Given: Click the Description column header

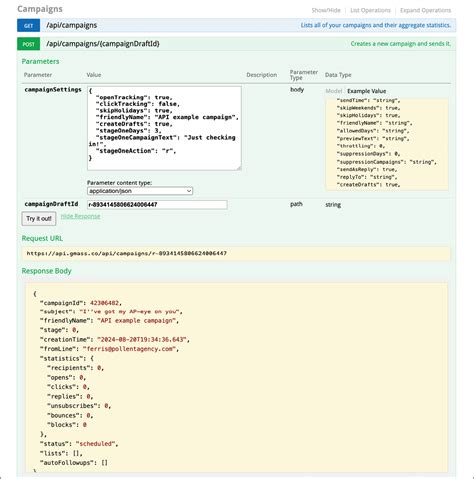Looking at the screenshot, I should [x=262, y=75].
